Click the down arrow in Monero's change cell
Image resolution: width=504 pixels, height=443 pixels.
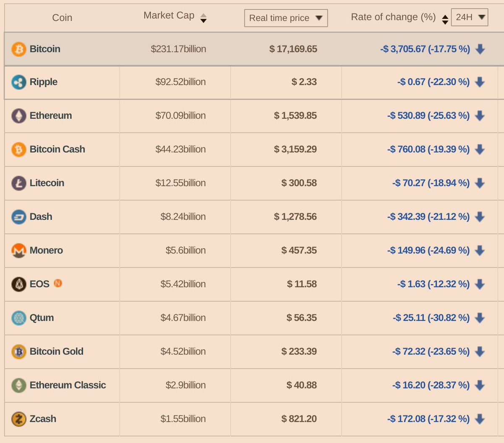(480, 251)
